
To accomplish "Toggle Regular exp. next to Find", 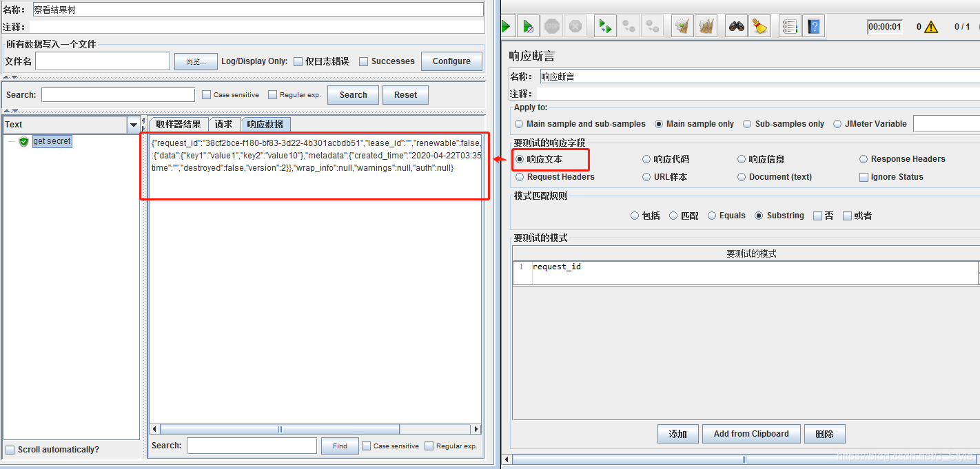I will click(x=429, y=446).
